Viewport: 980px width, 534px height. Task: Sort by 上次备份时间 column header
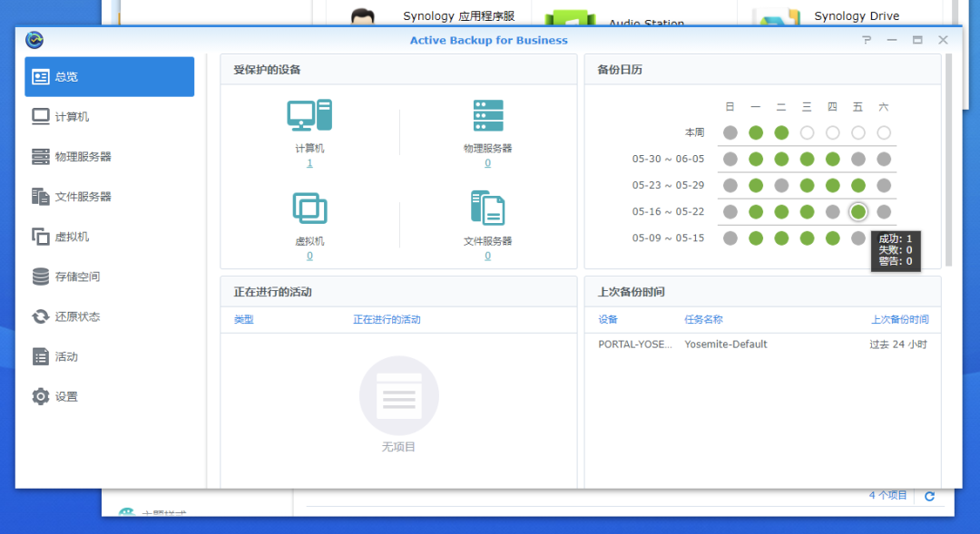coord(899,319)
